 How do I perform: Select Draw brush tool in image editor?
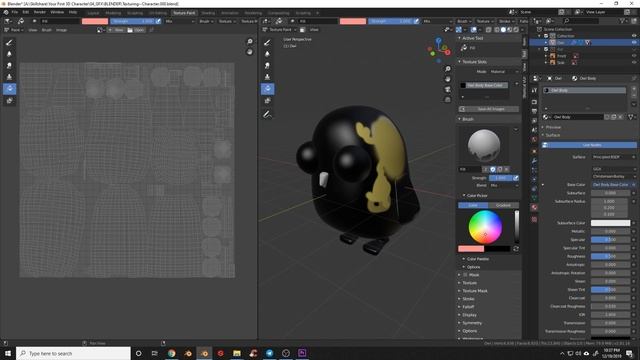[x=9, y=42]
